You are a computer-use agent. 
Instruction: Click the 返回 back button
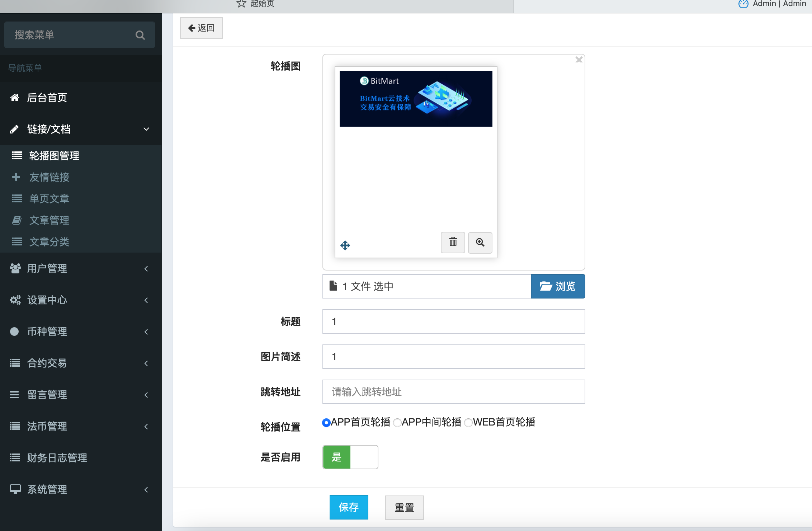pos(201,28)
